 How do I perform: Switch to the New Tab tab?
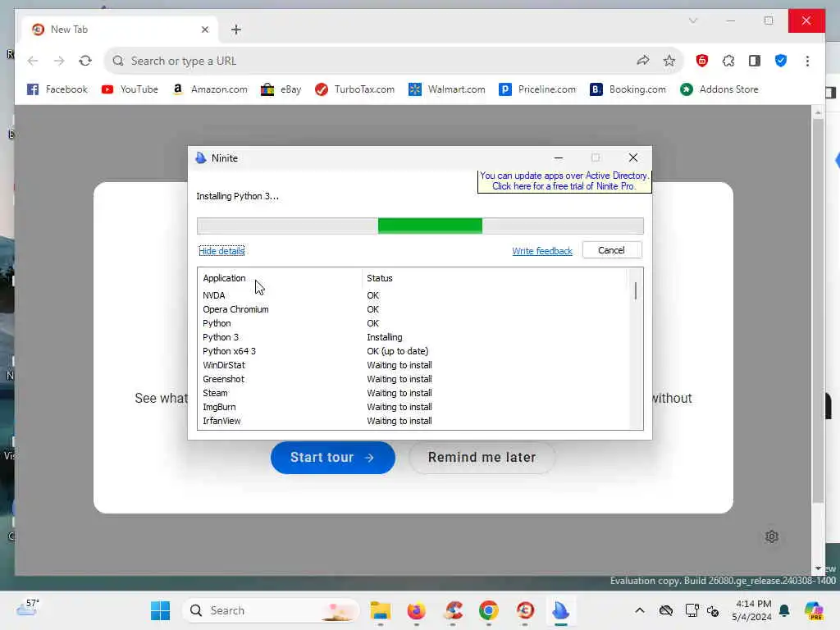[120, 30]
